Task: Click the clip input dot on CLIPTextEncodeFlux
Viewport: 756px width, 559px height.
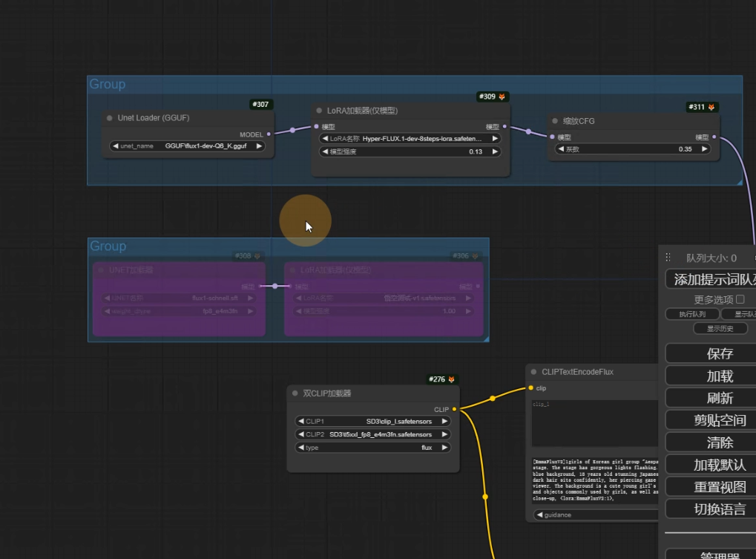Action: [x=531, y=388]
